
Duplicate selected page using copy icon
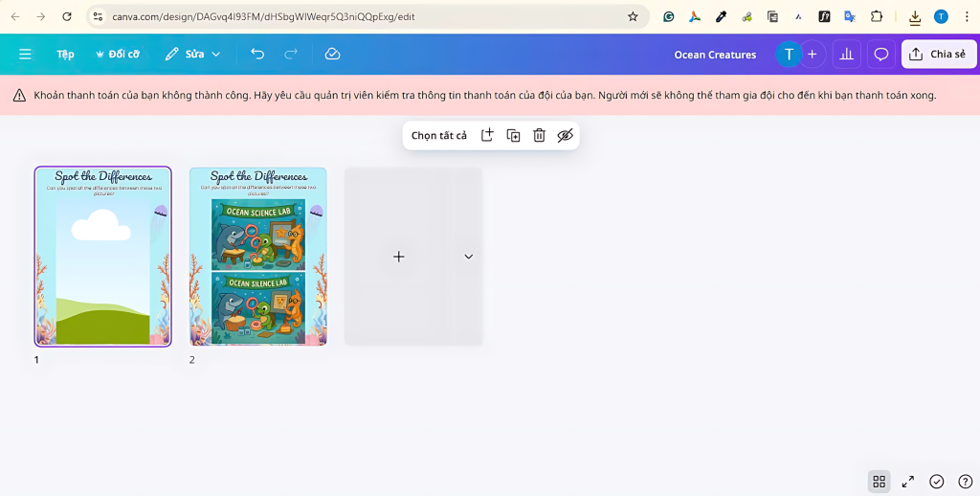tap(513, 136)
